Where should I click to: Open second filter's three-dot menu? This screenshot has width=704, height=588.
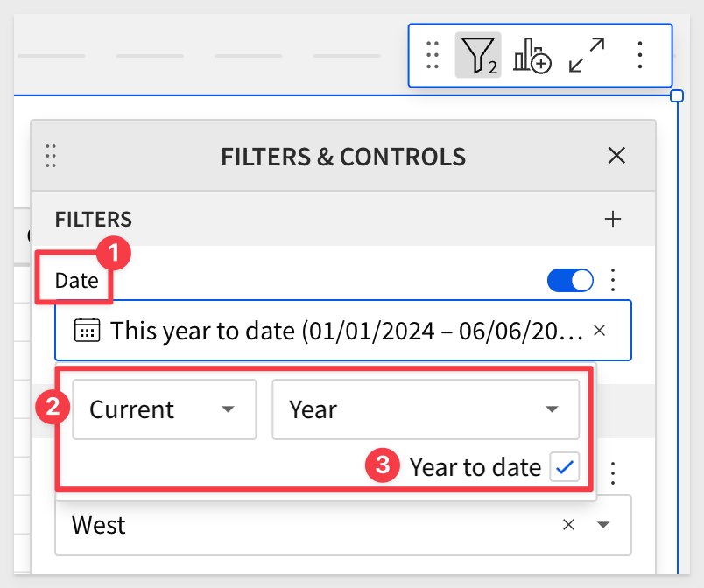point(613,473)
